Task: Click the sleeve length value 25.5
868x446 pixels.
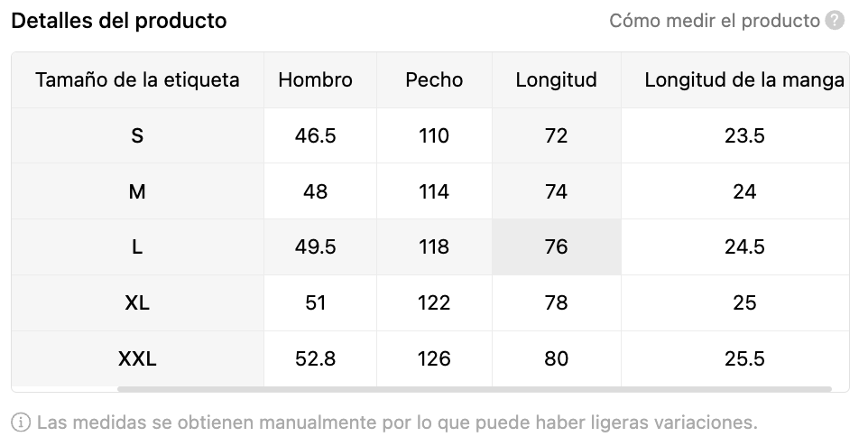Action: pos(743,359)
